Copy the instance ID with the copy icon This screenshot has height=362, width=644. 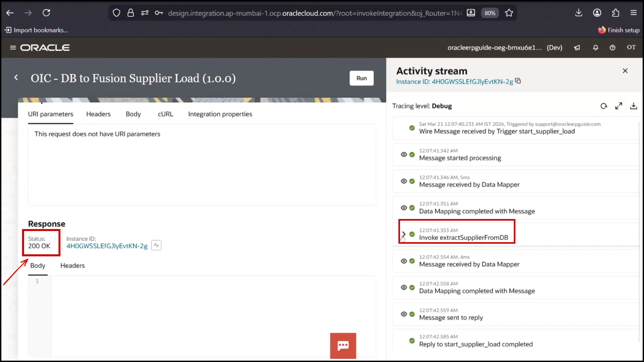[518, 81]
